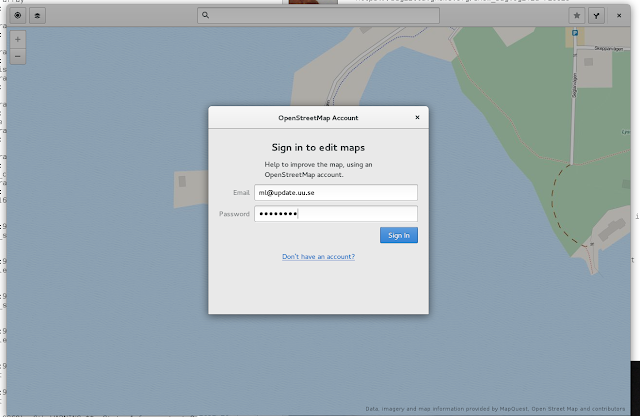
Task: Click the Help to improve the map text
Action: click(x=318, y=169)
